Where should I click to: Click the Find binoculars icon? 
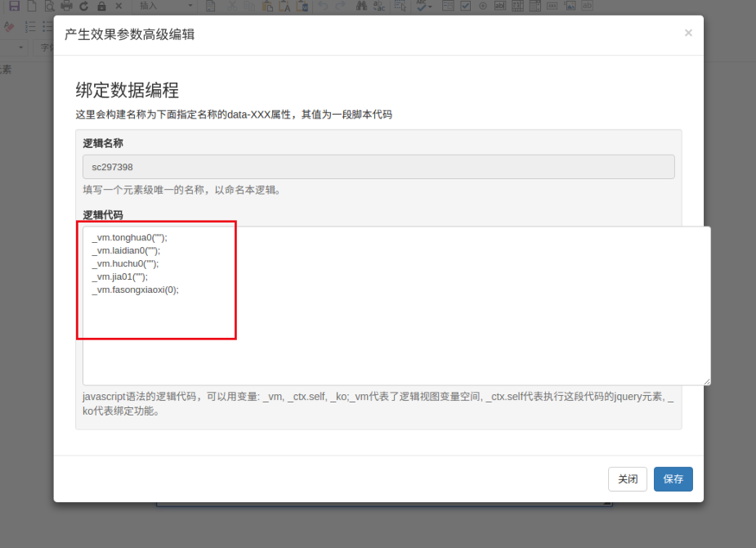[x=362, y=6]
